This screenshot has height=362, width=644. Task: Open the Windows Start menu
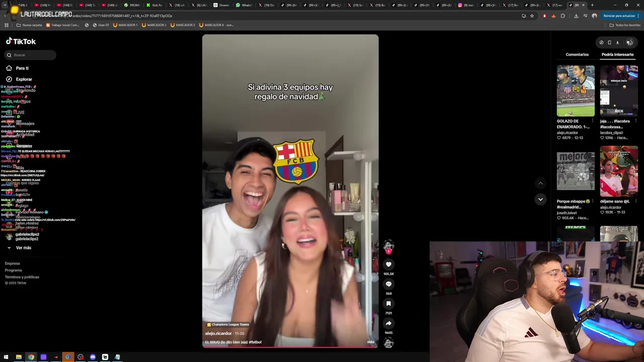(x=6, y=357)
